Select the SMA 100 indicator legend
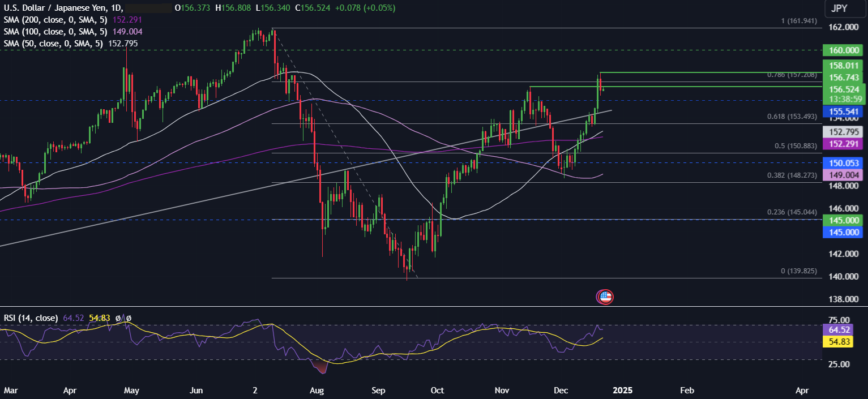Image resolution: width=868 pixels, height=399 pixels. 57,32
